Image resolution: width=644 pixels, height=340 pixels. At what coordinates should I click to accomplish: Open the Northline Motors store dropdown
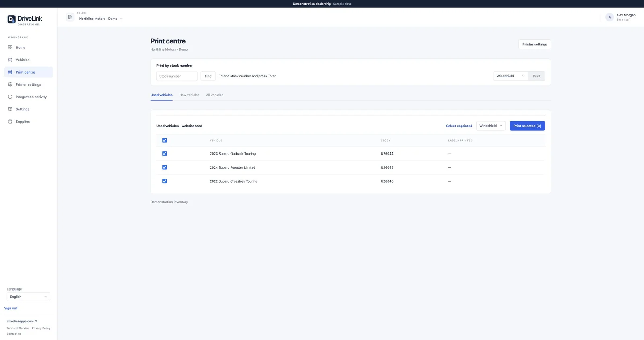point(101,19)
